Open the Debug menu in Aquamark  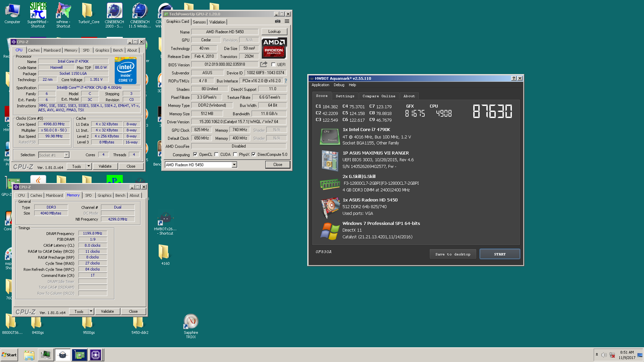tap(339, 85)
